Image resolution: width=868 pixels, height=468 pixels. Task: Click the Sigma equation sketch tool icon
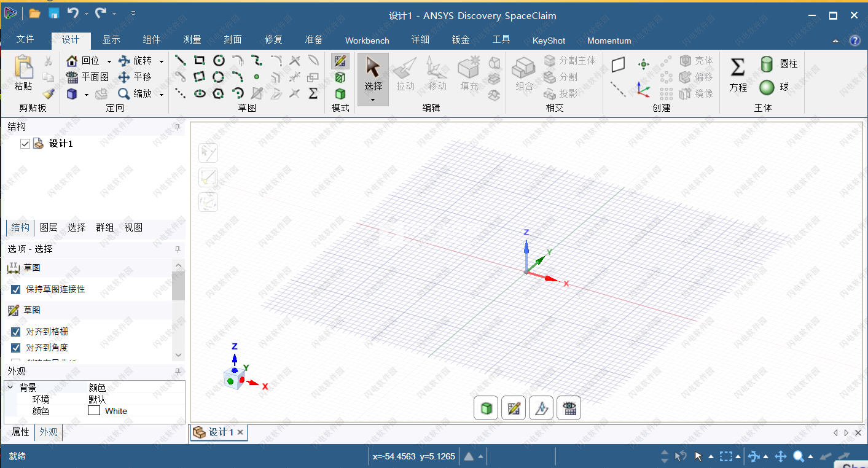(313, 93)
